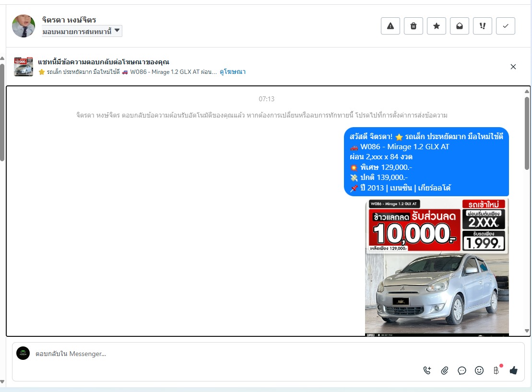Open saved replies speech bubble icon
The height and width of the screenshot is (392, 532).
tap(462, 370)
